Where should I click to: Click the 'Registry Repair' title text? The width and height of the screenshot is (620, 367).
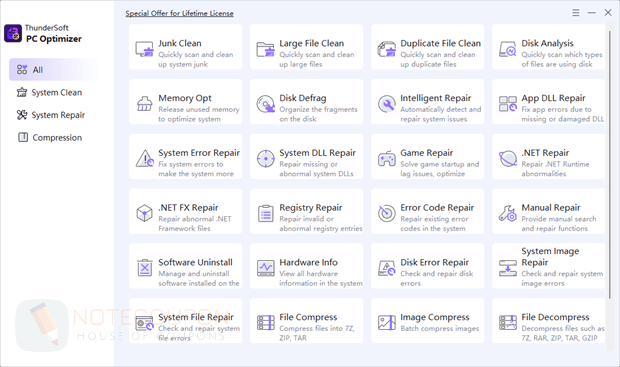[x=311, y=208]
